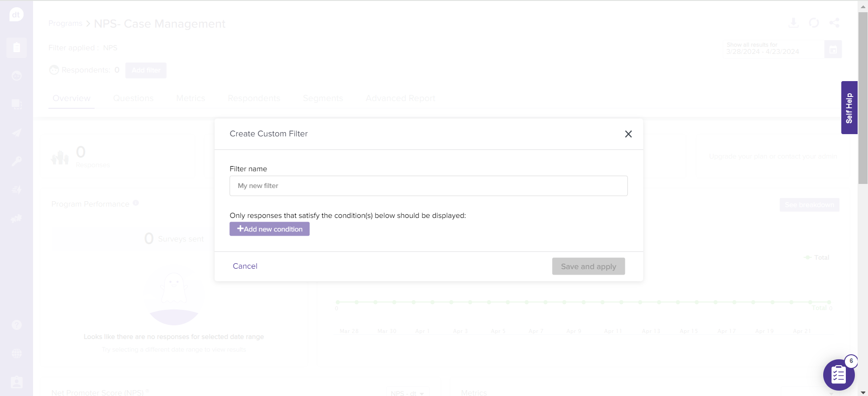This screenshot has height=396, width=868.
Task: Open the checklist widget with badge 6
Action: click(838, 375)
